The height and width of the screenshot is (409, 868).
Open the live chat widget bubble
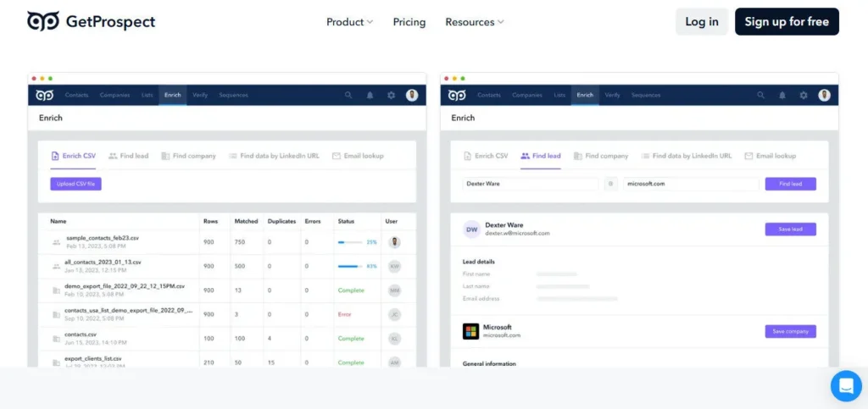click(x=847, y=386)
